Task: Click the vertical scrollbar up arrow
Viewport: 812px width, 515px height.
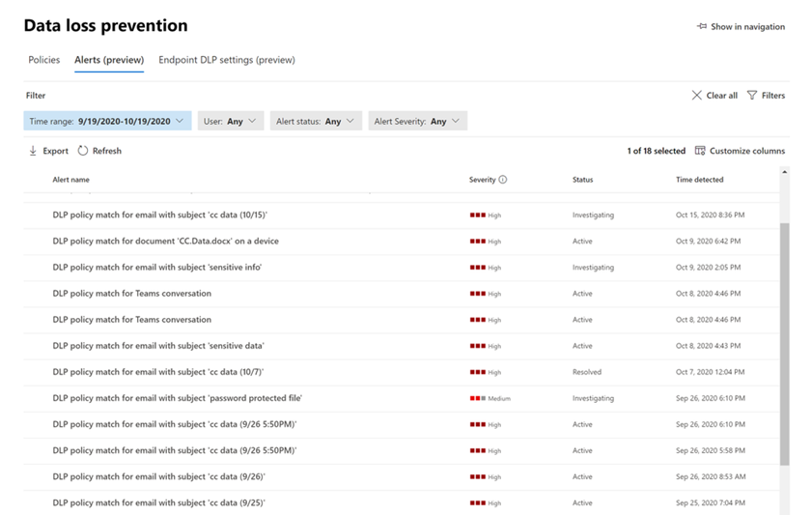Action: point(784,173)
